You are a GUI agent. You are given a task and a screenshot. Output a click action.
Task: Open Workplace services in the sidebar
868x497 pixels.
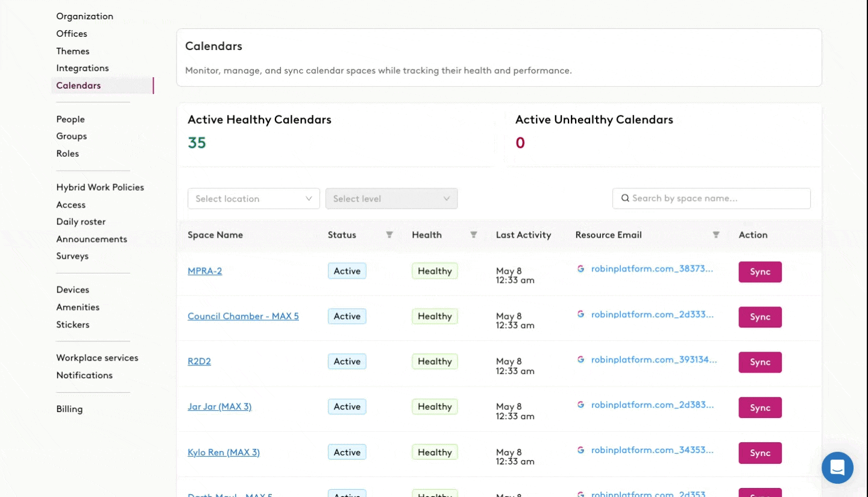pos(97,358)
